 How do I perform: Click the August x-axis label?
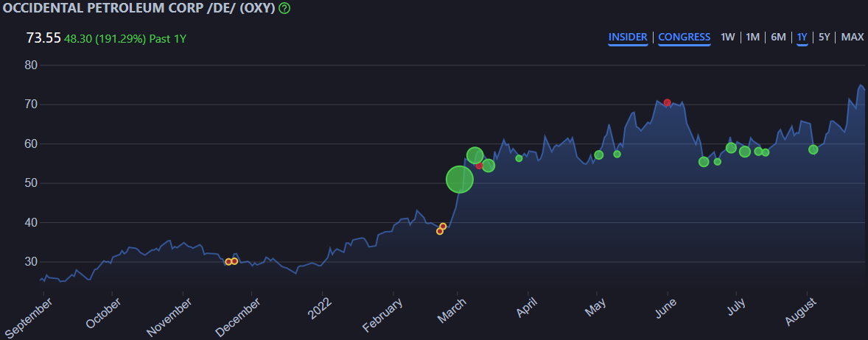(x=800, y=311)
